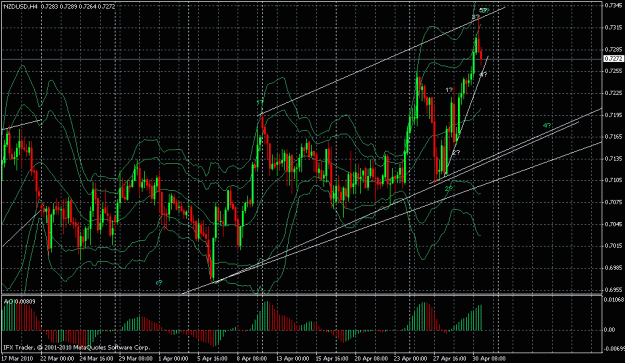The width and height of the screenshot is (625, 363).
Task: Click the AO 0.00809 indicator label
Action: click(20, 302)
